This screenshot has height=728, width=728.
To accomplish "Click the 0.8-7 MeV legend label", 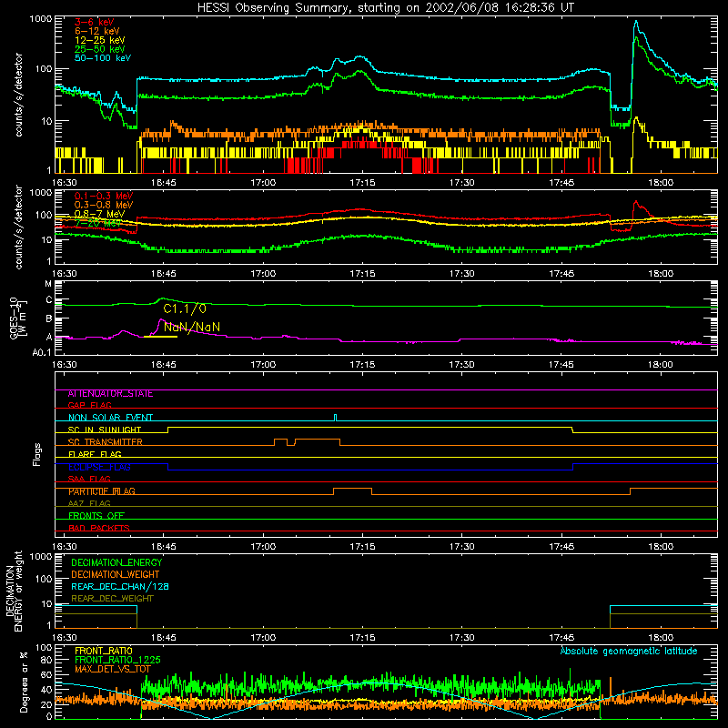I will click(99, 214).
